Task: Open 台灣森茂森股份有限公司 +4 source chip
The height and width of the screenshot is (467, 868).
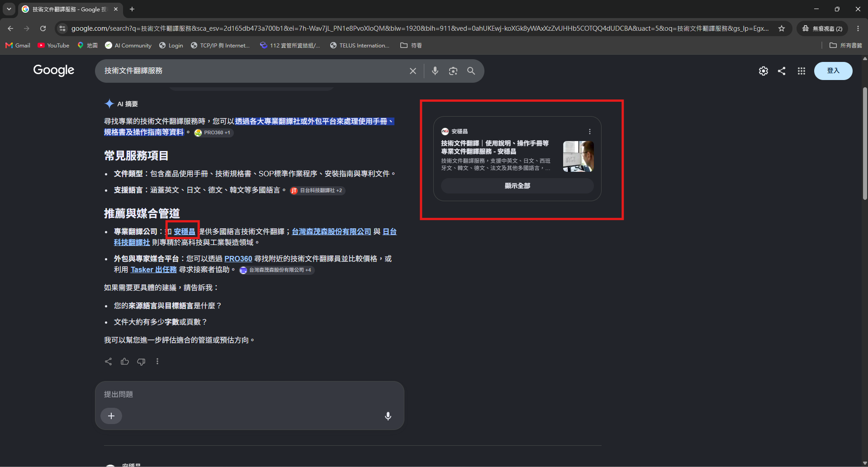Action: pos(276,270)
